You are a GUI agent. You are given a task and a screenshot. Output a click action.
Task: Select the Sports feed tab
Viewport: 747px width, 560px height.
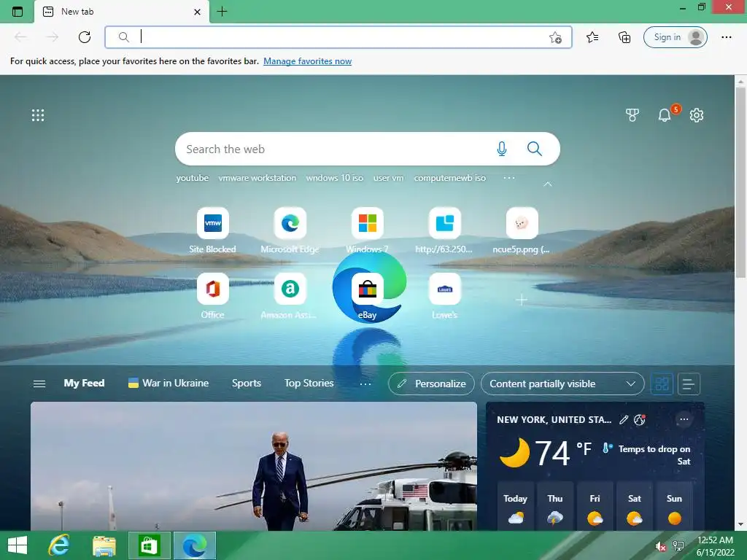click(x=247, y=384)
